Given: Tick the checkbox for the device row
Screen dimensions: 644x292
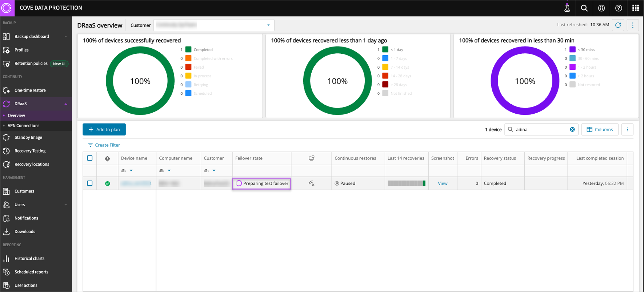Looking at the screenshot, I should [90, 183].
